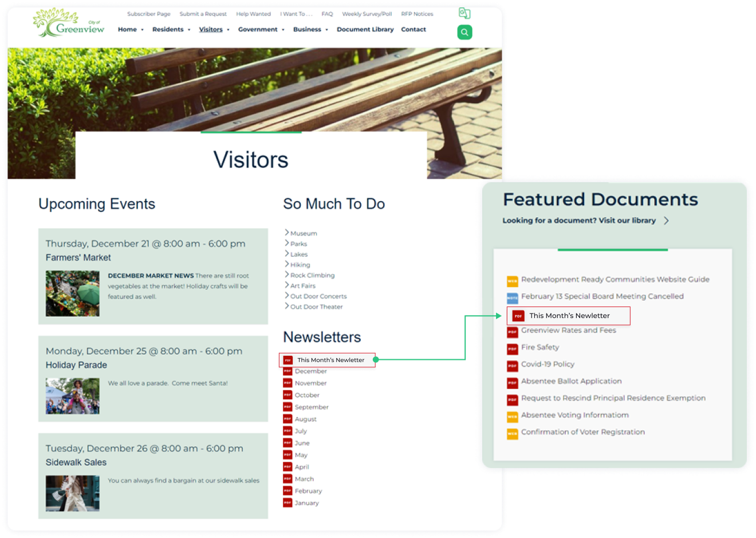Click the PDF icon next to December newsletter
The width and height of the screenshot is (756, 538).
[x=288, y=371]
